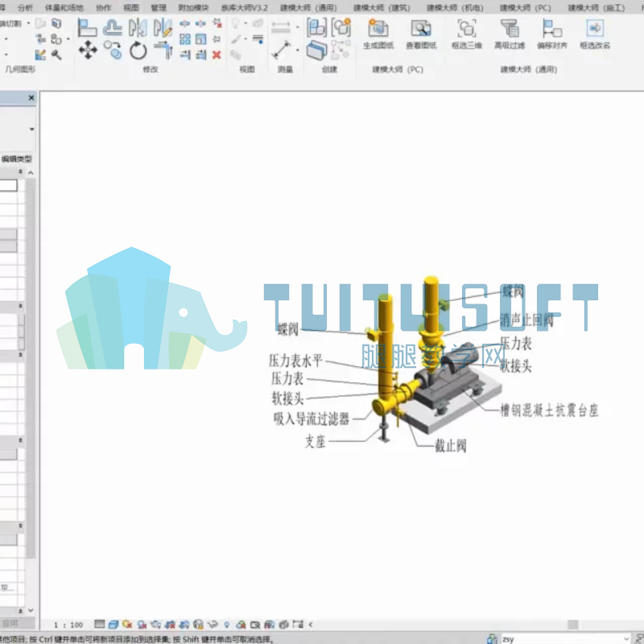Open the 协作 ribbon tab
644x644 pixels.
tap(104, 8)
